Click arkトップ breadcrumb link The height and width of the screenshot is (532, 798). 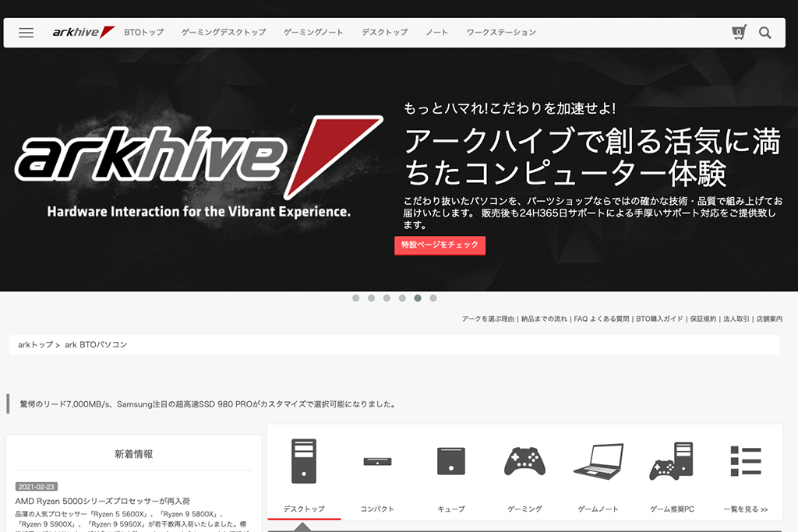coord(36,345)
